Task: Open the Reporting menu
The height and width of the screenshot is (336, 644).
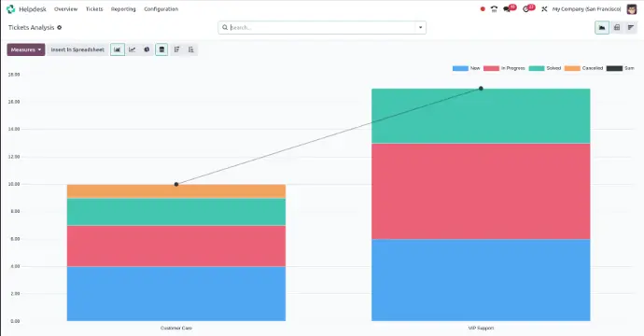Action: pyautogui.click(x=123, y=9)
